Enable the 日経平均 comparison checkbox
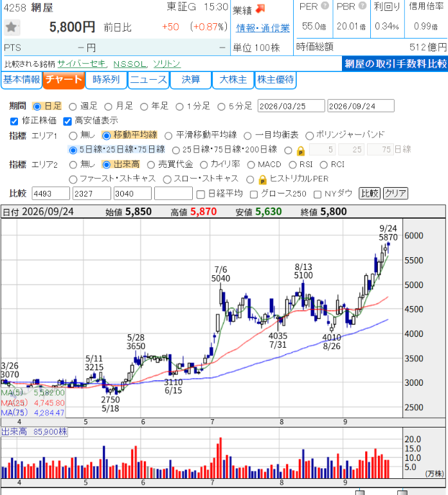448x495 pixels. [201, 194]
